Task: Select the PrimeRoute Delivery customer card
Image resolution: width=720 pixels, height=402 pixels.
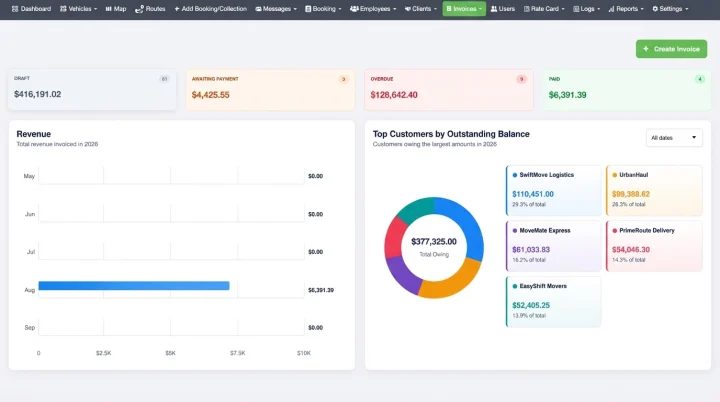Action: [x=654, y=246]
